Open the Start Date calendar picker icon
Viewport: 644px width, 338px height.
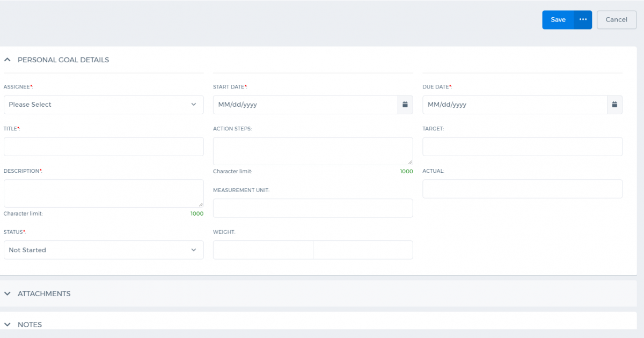pyautogui.click(x=405, y=105)
